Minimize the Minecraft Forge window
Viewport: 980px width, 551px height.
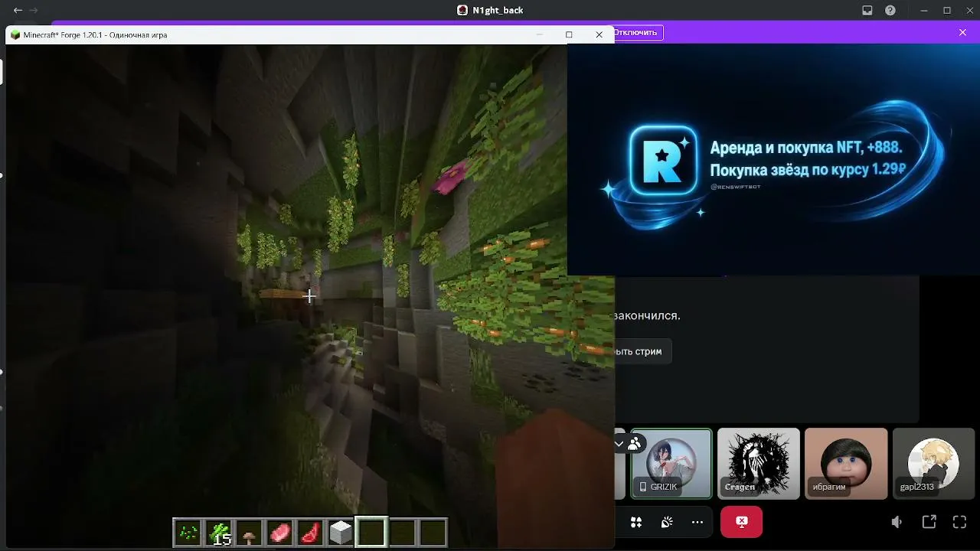(x=540, y=34)
